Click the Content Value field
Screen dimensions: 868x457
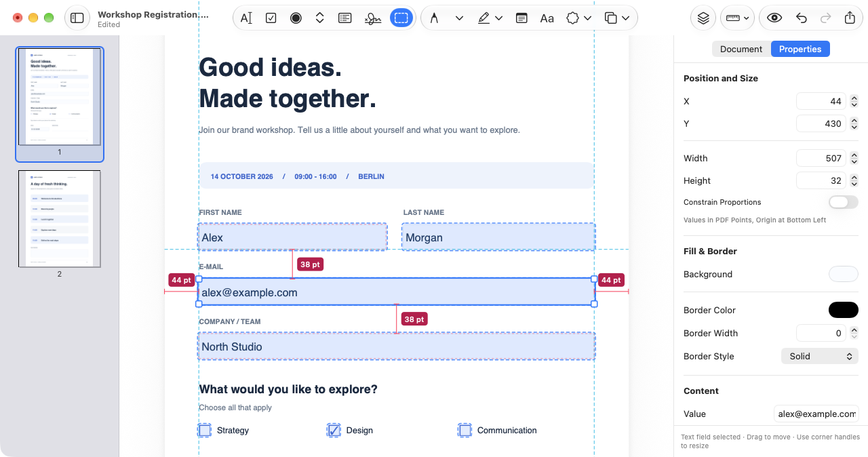pos(816,414)
